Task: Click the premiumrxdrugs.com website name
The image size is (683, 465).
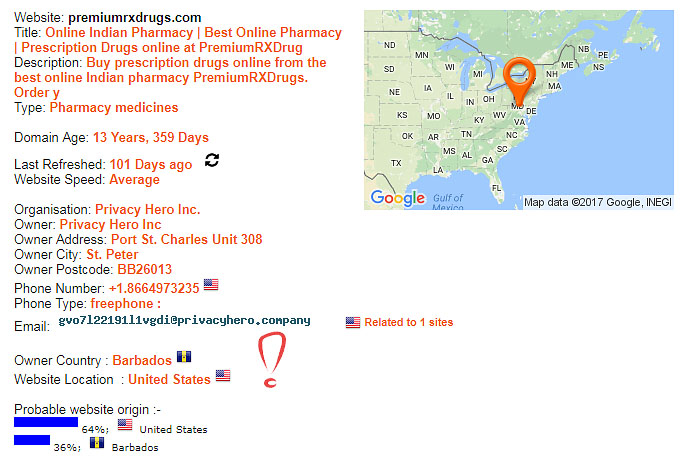Action: [135, 18]
